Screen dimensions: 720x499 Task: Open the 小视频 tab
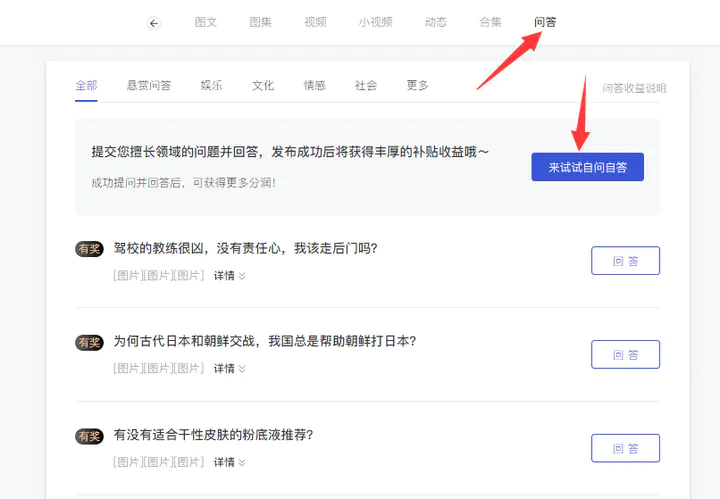coord(376,22)
